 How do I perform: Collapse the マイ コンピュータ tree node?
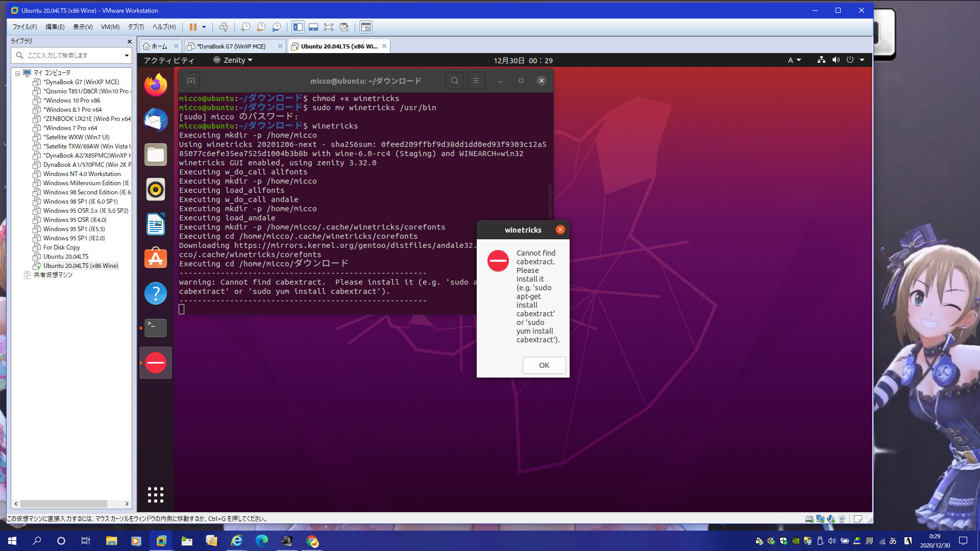pos(17,73)
